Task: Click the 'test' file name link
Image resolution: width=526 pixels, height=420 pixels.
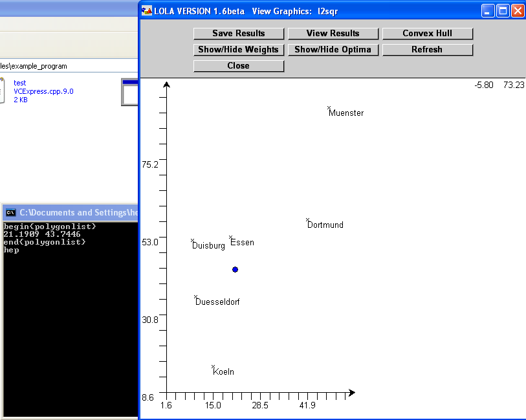Action: point(20,83)
